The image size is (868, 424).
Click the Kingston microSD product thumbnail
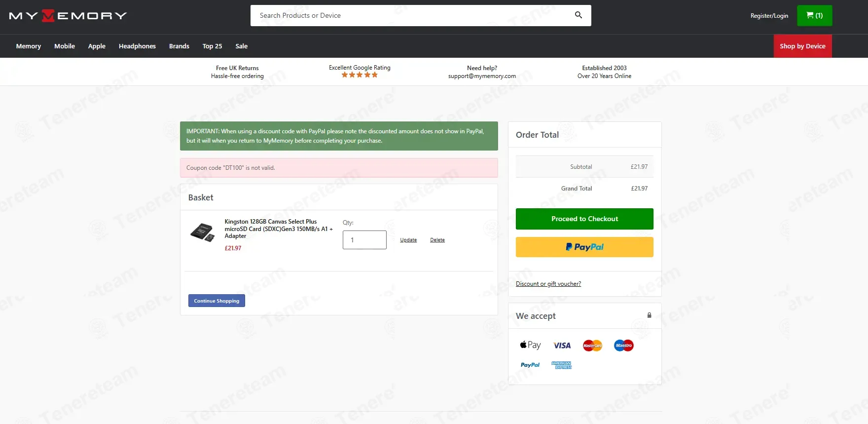pos(202,232)
